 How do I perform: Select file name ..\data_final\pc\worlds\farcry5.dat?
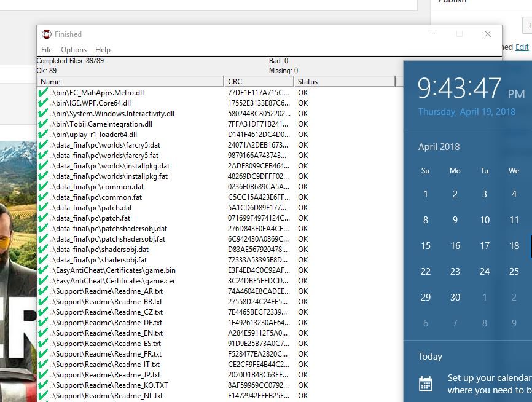(x=104, y=145)
